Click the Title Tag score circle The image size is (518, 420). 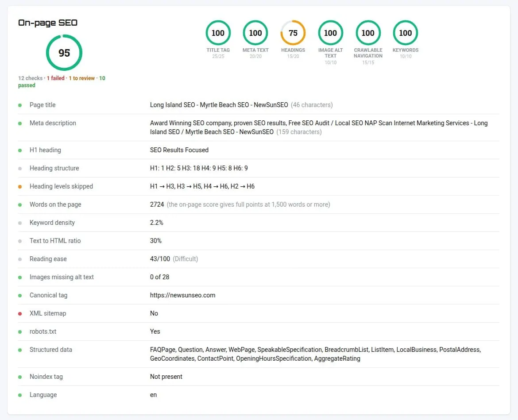(x=218, y=33)
